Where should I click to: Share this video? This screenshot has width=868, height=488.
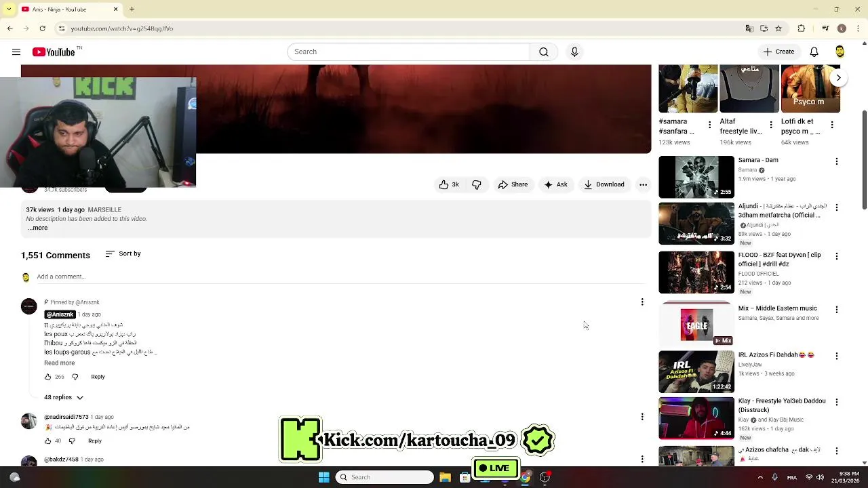tap(513, 184)
